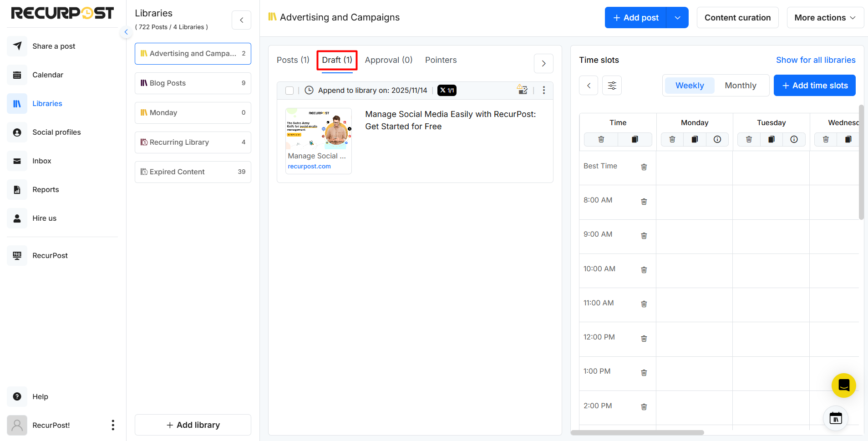This screenshot has width=868, height=441.
Task: Open draft post three-dot options
Action: (x=543, y=90)
